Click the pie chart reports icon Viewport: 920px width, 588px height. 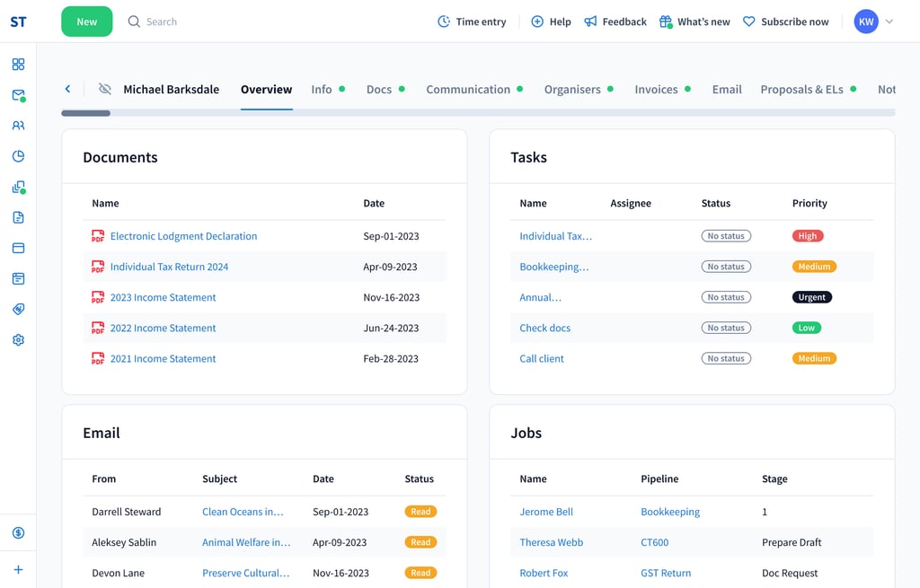click(18, 156)
